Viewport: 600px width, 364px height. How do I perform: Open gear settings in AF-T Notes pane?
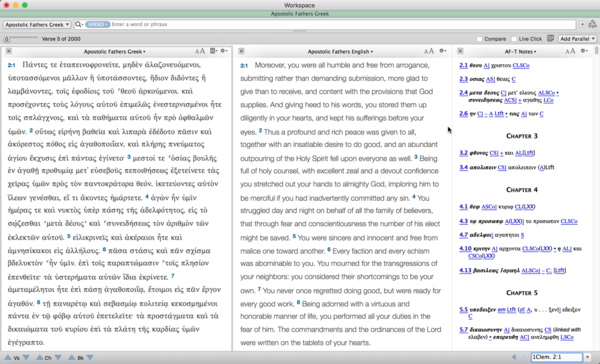coord(584,51)
